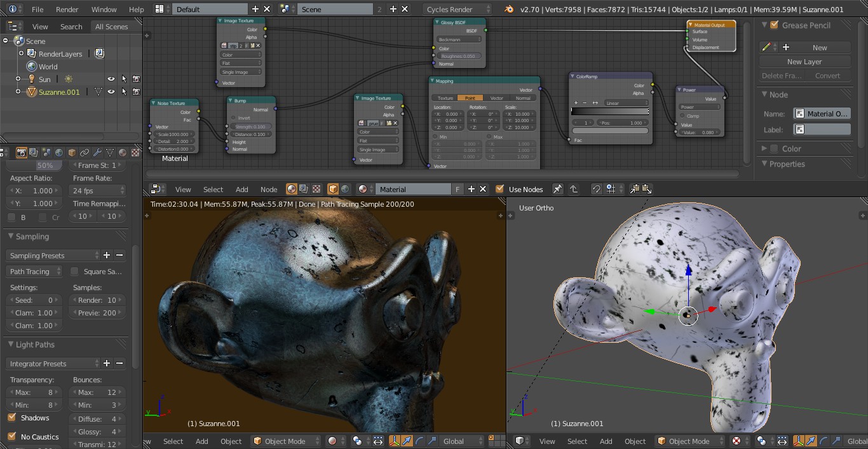Open the Help menu
The height and width of the screenshot is (449, 868).
pyautogui.click(x=136, y=9)
